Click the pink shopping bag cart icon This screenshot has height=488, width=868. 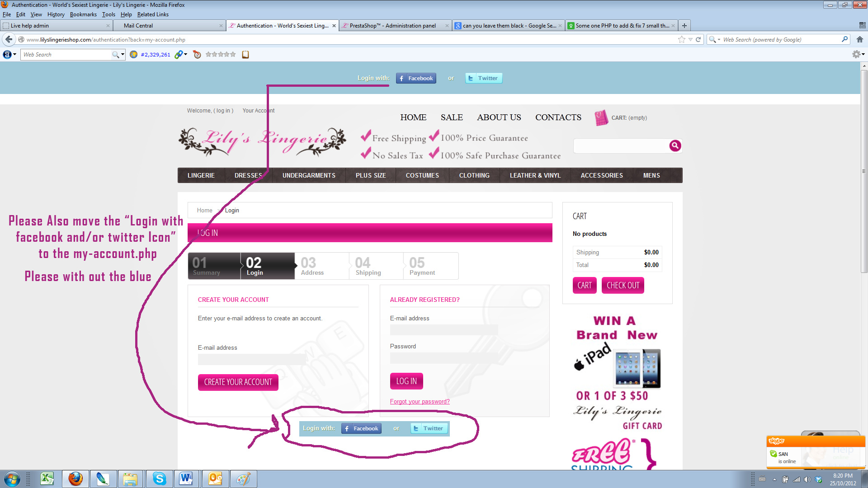click(601, 117)
